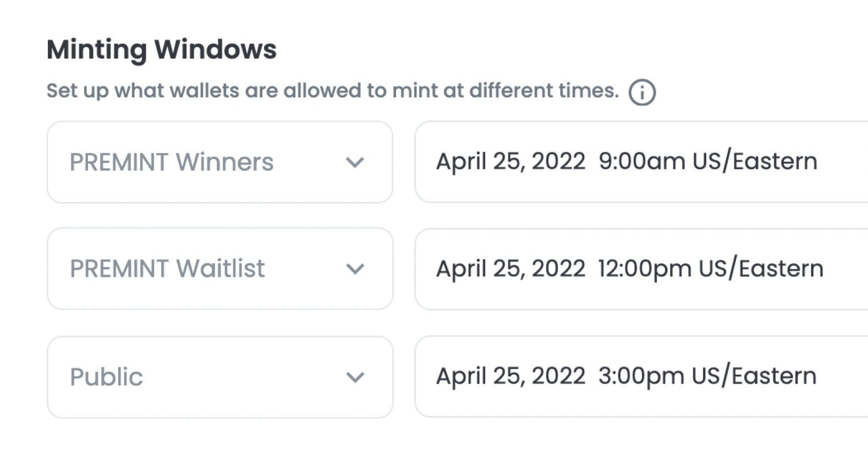Viewport: 868px width, 459px height.
Task: Click the word PREMINT in Waitlist dropdown
Action: (119, 269)
